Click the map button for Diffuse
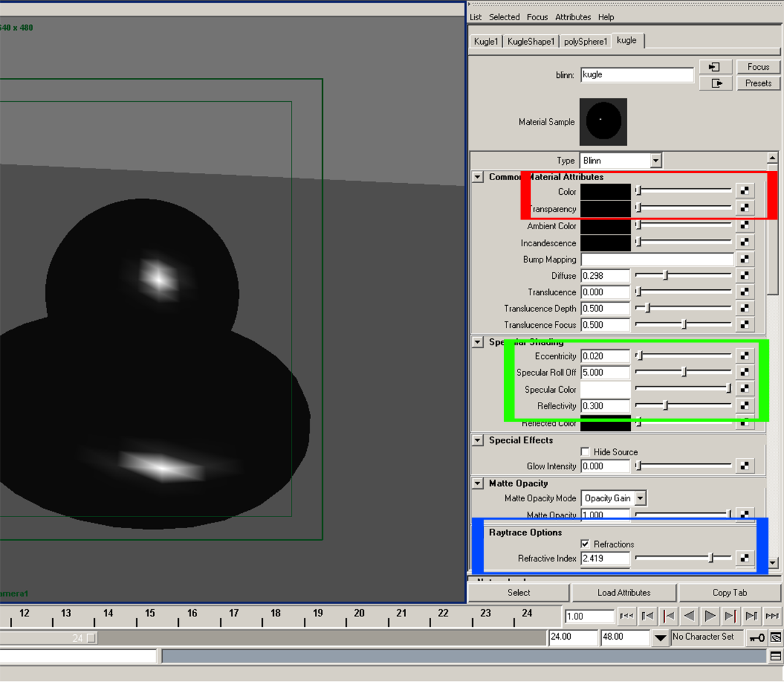 coord(744,276)
